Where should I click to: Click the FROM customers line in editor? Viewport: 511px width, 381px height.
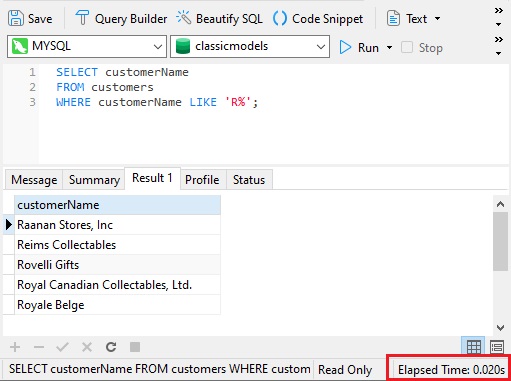tap(105, 87)
